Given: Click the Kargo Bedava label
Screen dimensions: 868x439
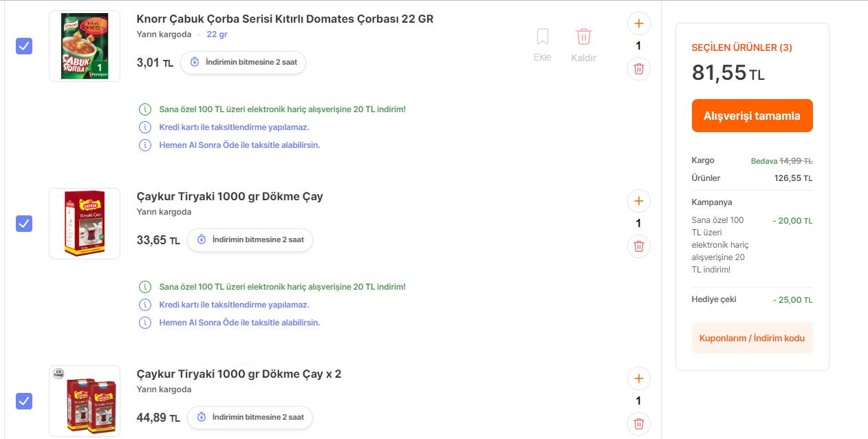Looking at the screenshot, I should tap(764, 160).
